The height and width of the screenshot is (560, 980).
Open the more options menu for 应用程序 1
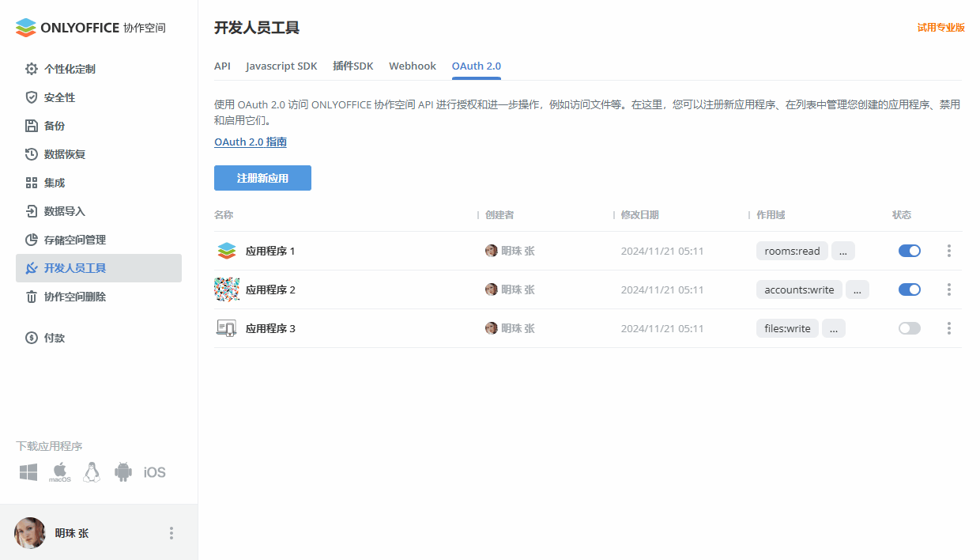tap(948, 251)
